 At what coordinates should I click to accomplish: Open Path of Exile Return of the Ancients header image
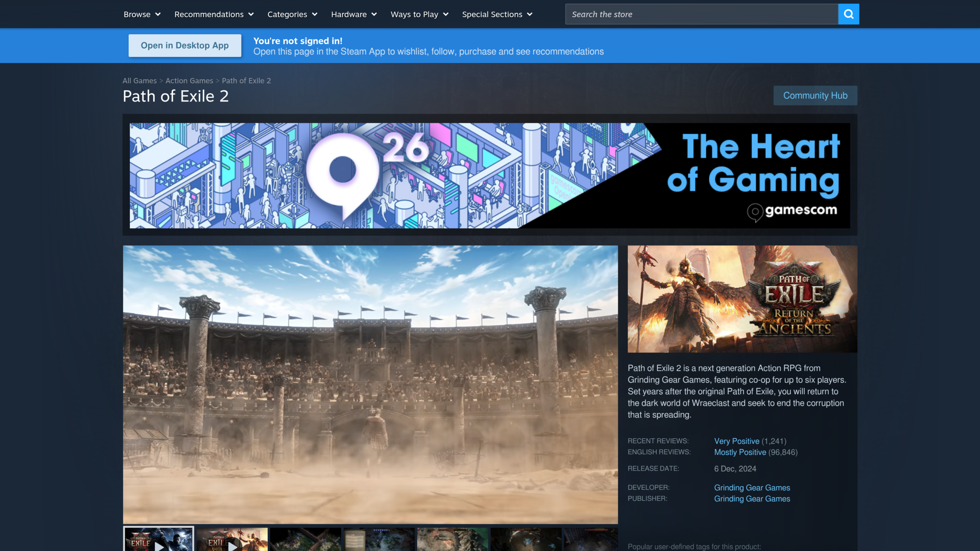point(742,299)
